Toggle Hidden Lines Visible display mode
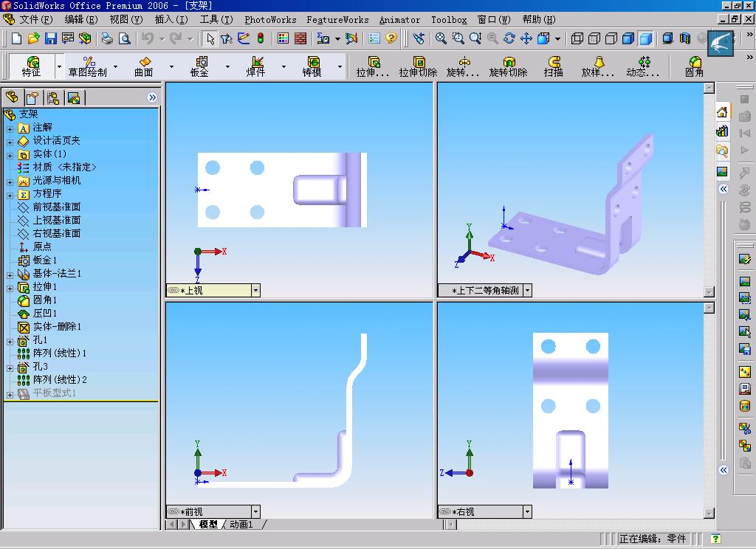Image resolution: width=756 pixels, height=549 pixels. coord(594,38)
